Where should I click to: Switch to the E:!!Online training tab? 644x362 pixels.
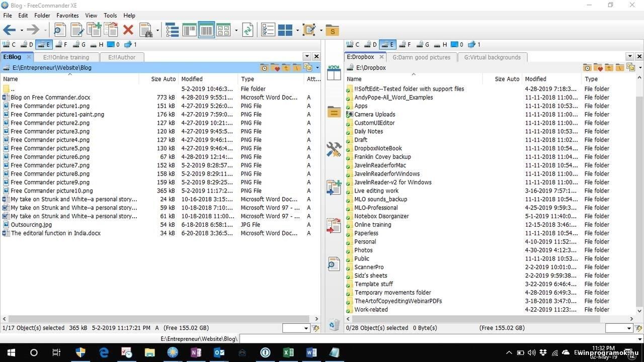tap(66, 57)
